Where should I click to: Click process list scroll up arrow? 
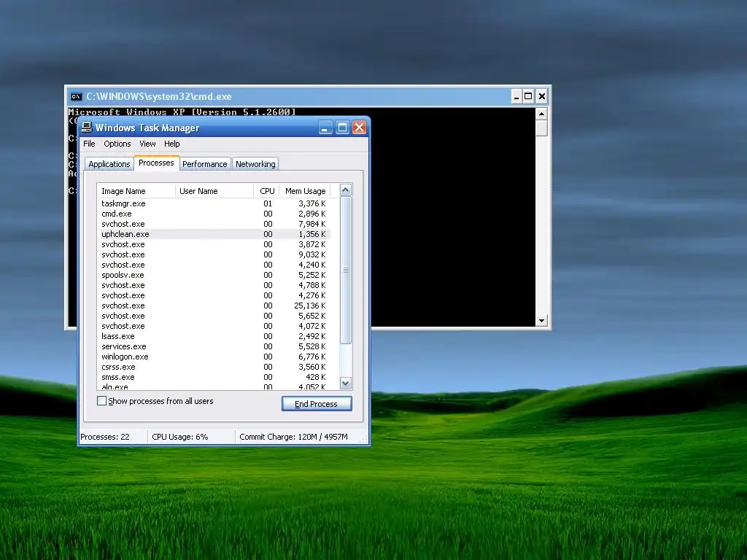coord(346,190)
